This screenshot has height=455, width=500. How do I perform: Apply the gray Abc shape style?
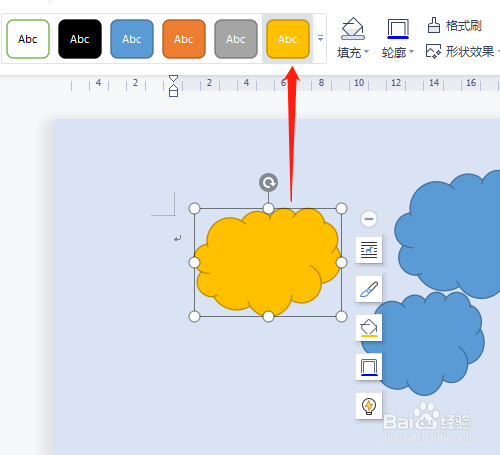pos(236,39)
